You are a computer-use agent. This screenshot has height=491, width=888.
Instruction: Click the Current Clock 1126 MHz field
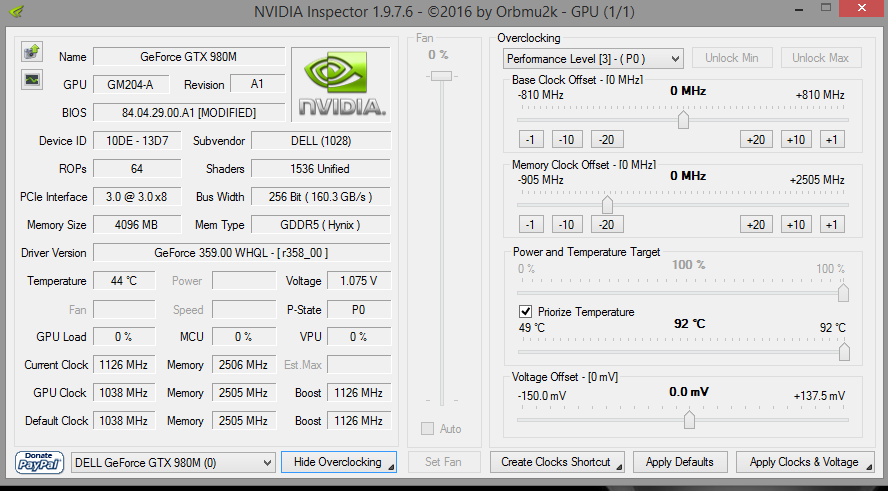coord(124,365)
